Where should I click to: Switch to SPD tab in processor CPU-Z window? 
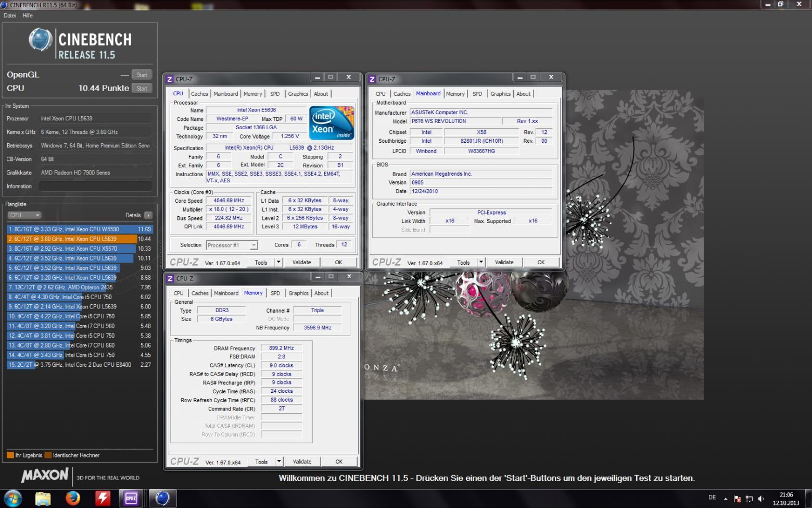click(x=275, y=94)
